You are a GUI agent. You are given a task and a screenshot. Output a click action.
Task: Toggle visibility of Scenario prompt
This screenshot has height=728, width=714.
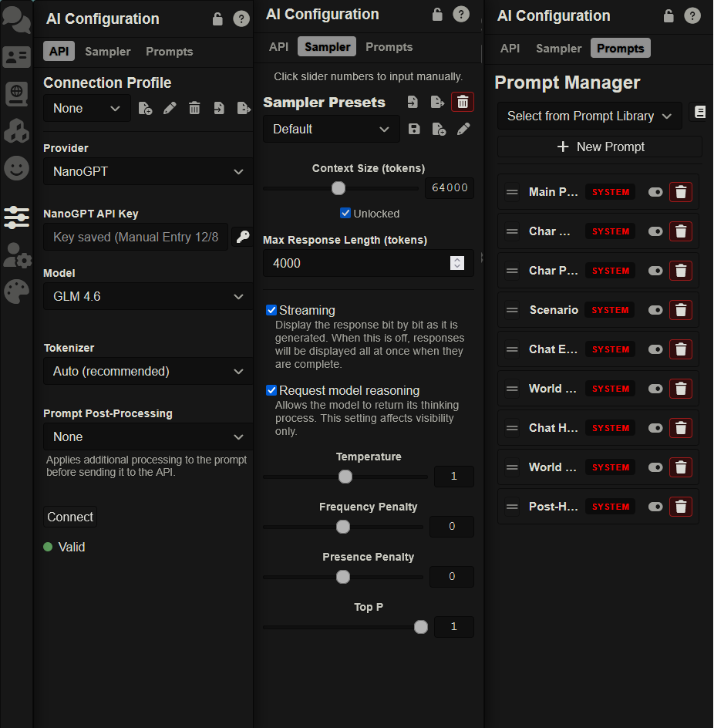655,310
